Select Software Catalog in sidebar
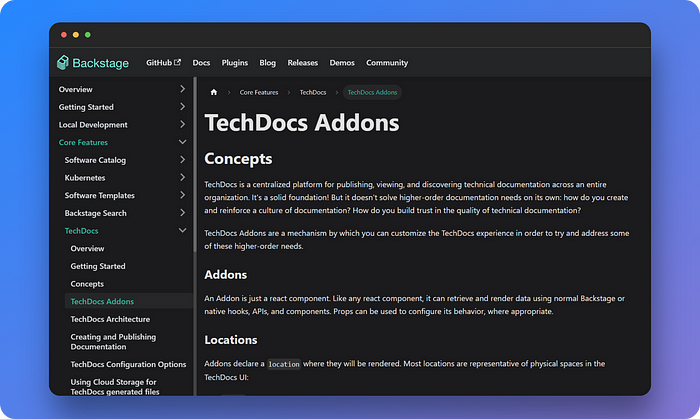This screenshot has height=419, width=700. (95, 160)
